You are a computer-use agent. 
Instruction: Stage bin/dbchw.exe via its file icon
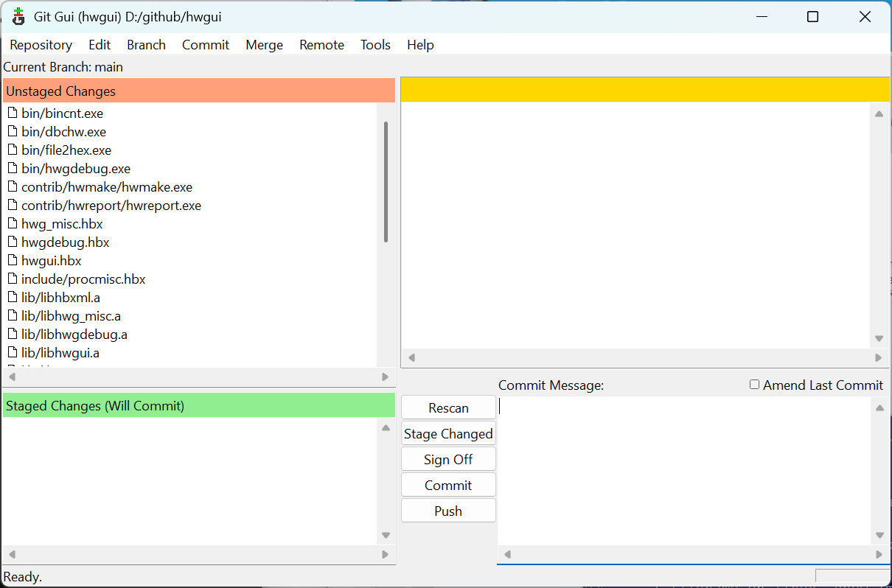click(12, 132)
